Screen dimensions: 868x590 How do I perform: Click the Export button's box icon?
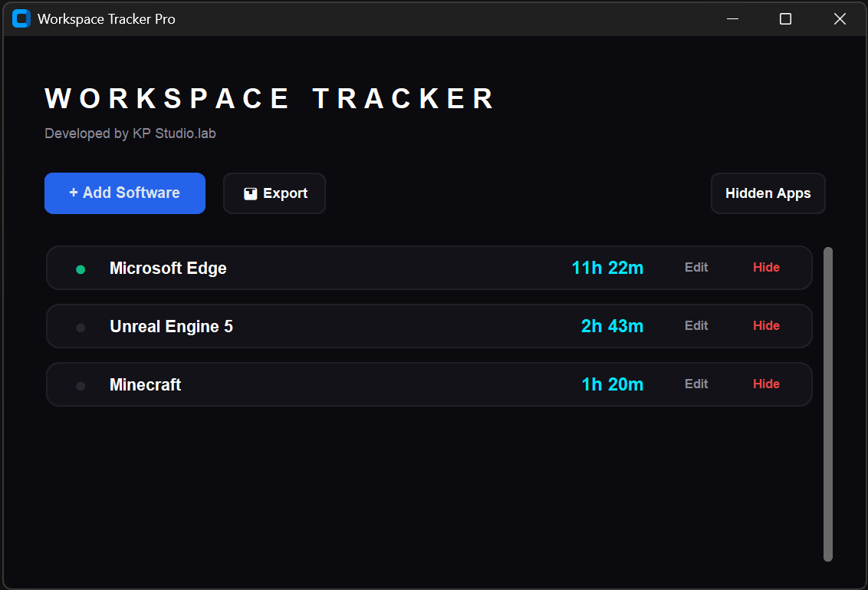click(250, 194)
